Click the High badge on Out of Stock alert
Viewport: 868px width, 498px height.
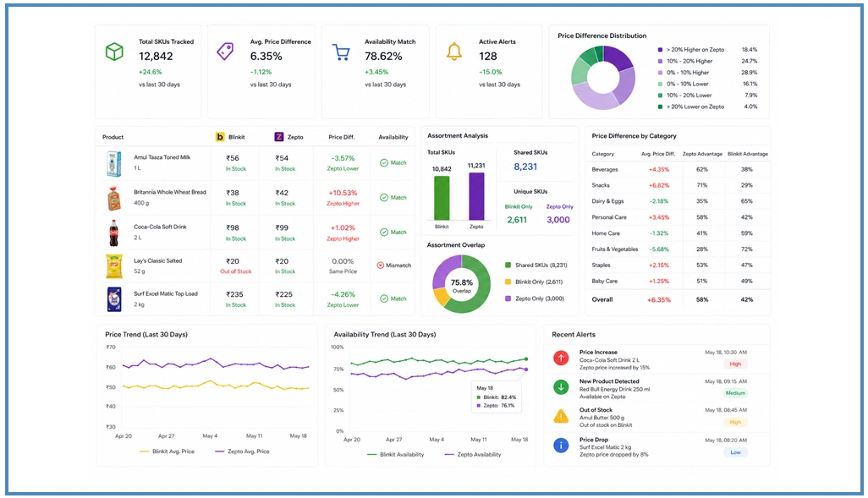click(735, 422)
